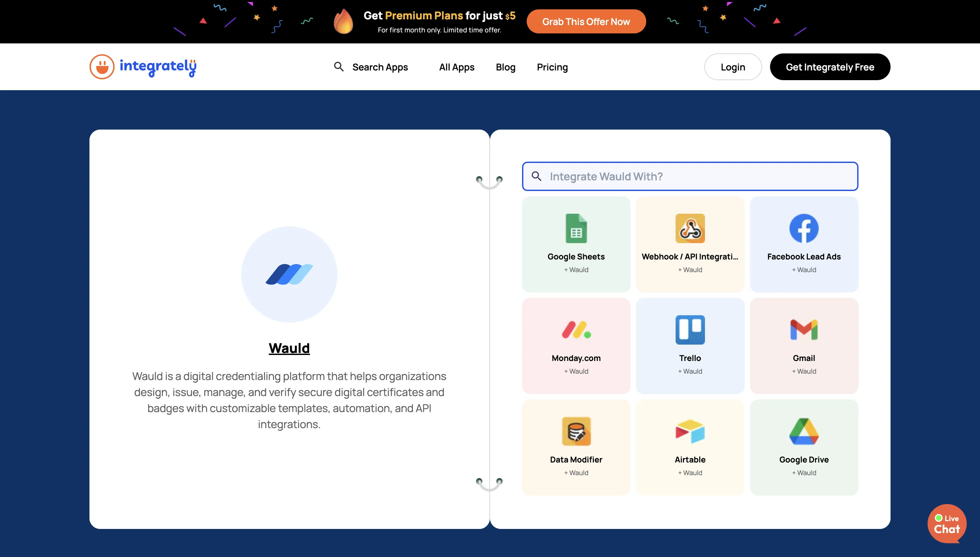Open the Data Modifier icon
Viewport: 980px width, 557px height.
(x=576, y=431)
